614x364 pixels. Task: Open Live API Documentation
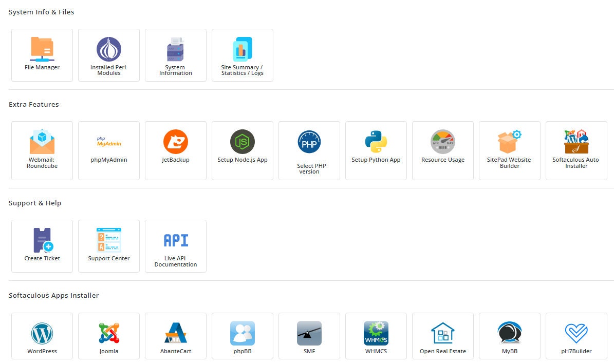(175, 246)
